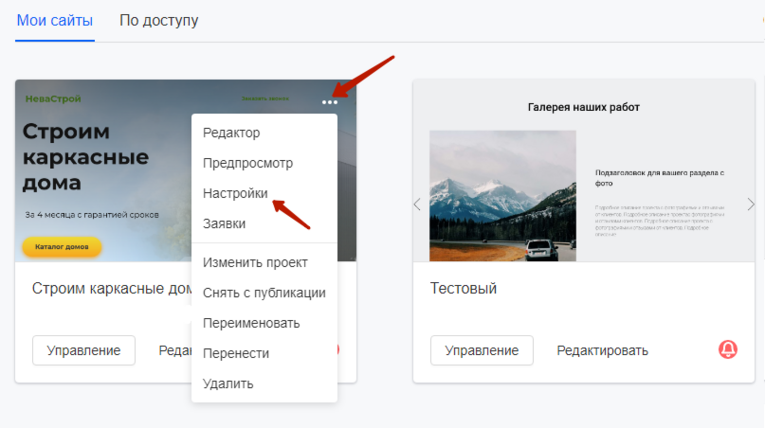
Task: Go to next gallery slide arrow
Action: click(750, 204)
